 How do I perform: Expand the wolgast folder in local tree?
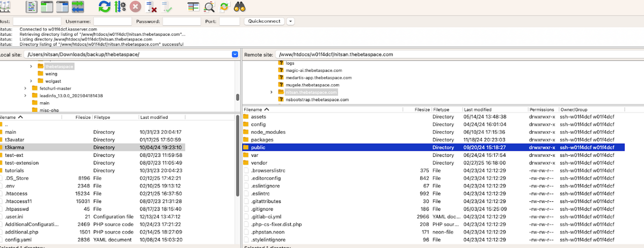coord(32,81)
